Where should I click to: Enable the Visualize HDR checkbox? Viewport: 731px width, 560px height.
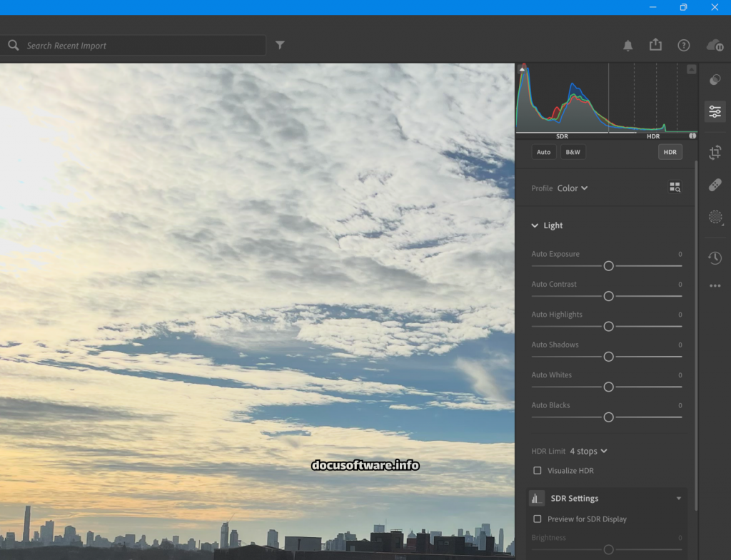pyautogui.click(x=538, y=471)
